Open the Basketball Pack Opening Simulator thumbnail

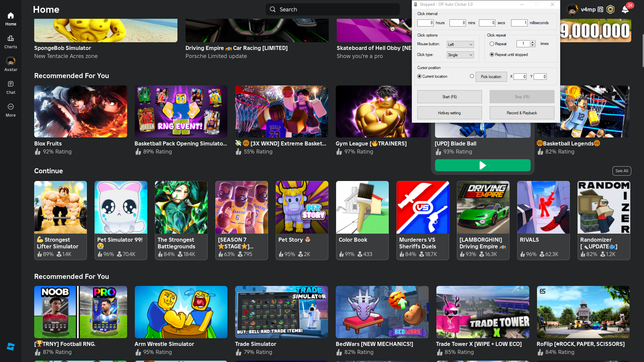pyautogui.click(x=181, y=111)
